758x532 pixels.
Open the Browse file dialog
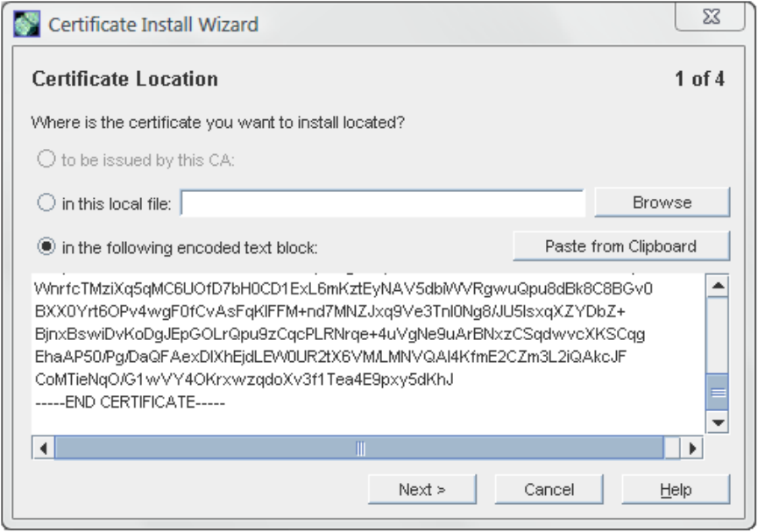[662, 202]
